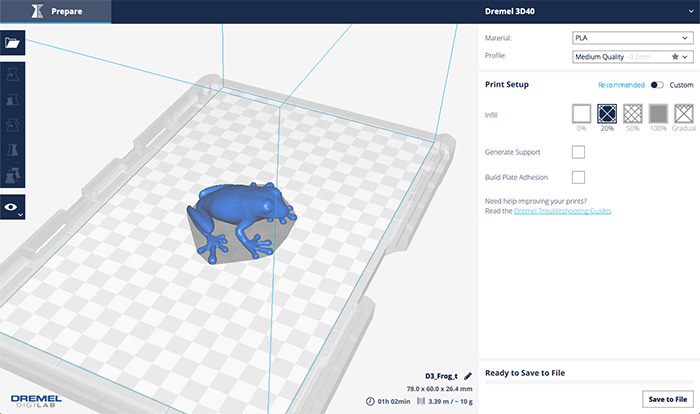Open the Material PLA dropdown
The width and height of the screenshot is (700, 414).
pyautogui.click(x=633, y=38)
